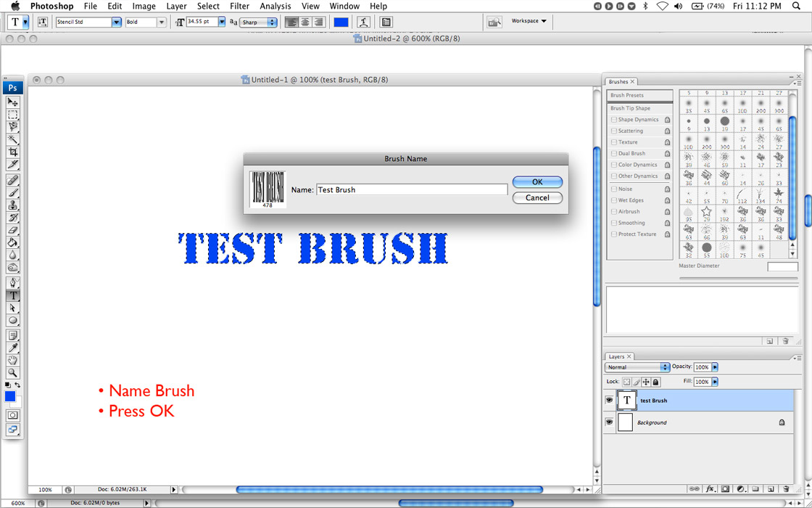812x508 pixels.
Task: Click the Master Diameter slider
Action: tap(739, 279)
